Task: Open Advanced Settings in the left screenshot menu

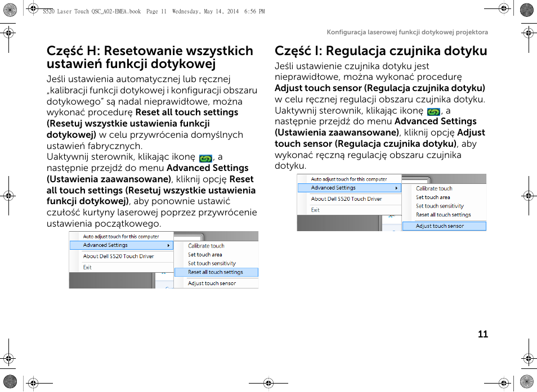Action: click(122, 245)
